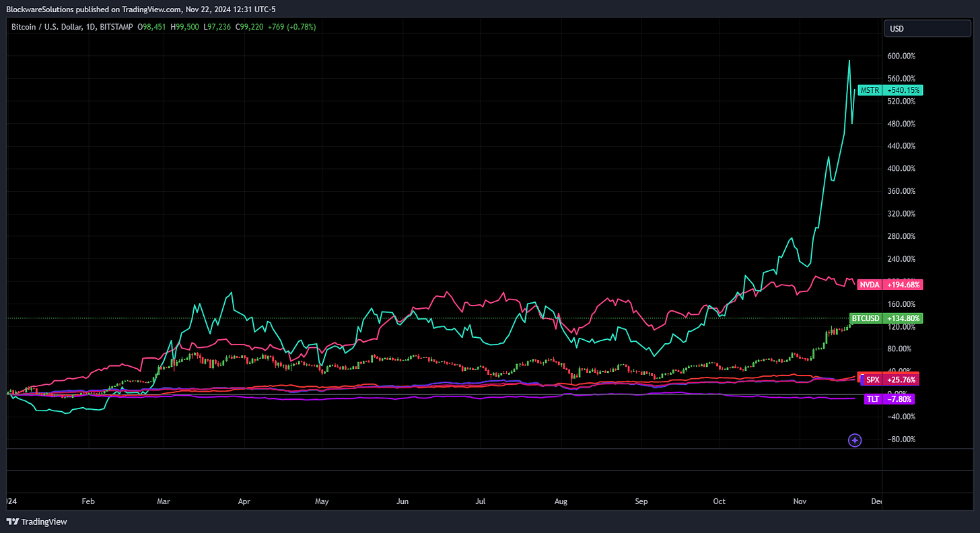Click the 320.00% price axis label

902,214
